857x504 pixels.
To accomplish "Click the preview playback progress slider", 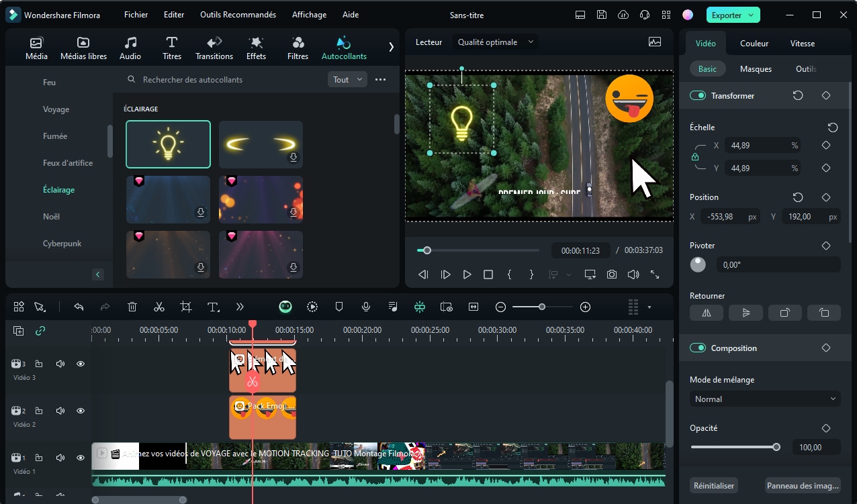I will click(x=478, y=250).
